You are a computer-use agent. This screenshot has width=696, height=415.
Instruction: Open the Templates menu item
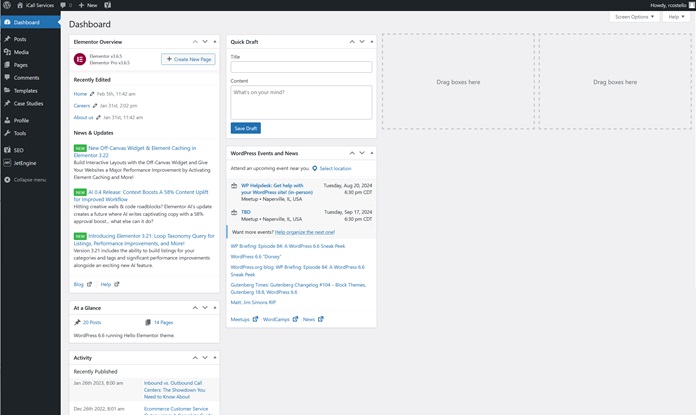coord(26,90)
